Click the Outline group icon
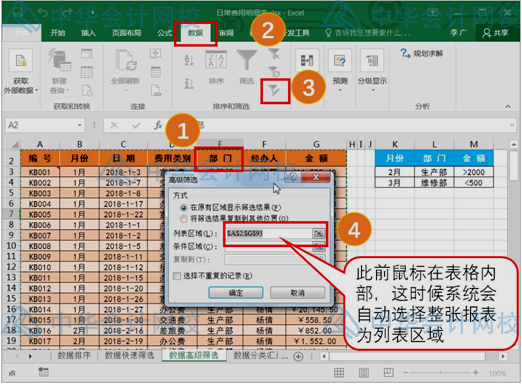Screen dimensions: 522x384 pyautogui.click(x=372, y=60)
